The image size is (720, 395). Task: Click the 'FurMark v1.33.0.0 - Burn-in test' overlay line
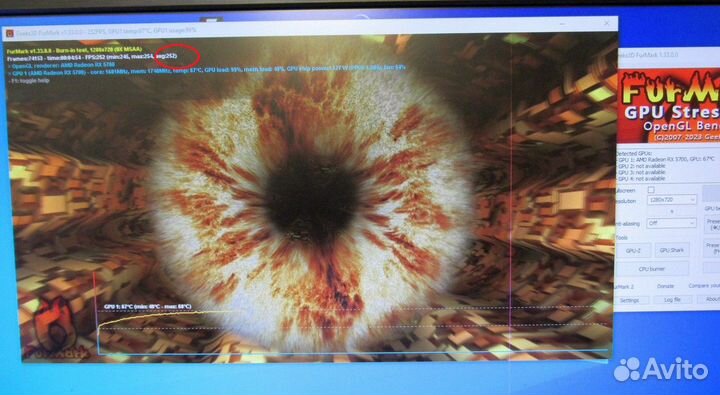(74, 49)
